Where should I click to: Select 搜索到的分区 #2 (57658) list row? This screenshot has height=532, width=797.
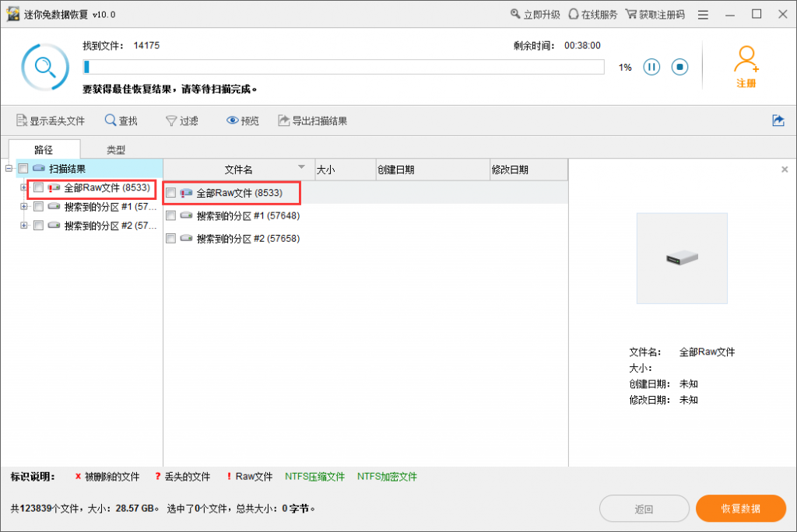365,238
